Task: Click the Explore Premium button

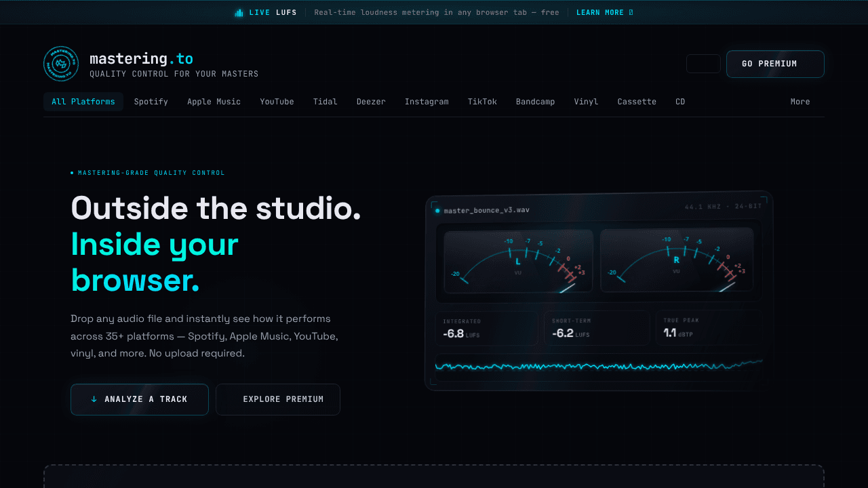Action: 278,399
